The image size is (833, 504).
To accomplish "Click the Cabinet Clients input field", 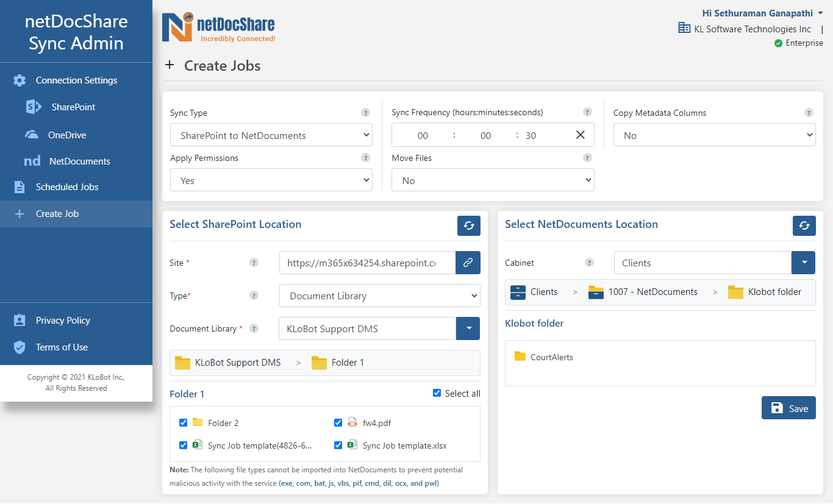I will click(x=703, y=263).
